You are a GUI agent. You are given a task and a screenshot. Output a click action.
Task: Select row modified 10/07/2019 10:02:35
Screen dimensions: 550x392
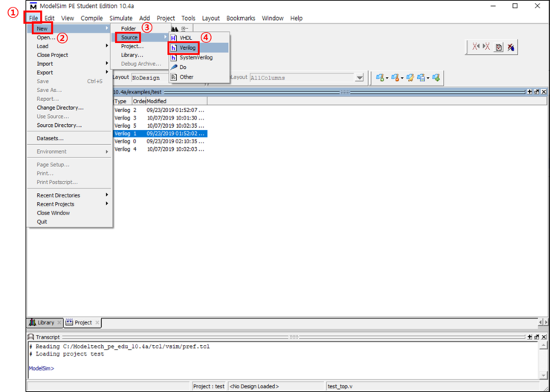click(160, 125)
